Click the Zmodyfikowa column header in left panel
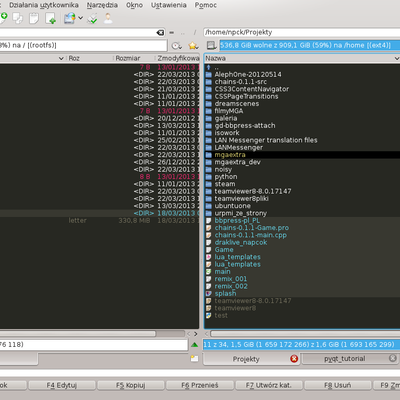 (178, 58)
